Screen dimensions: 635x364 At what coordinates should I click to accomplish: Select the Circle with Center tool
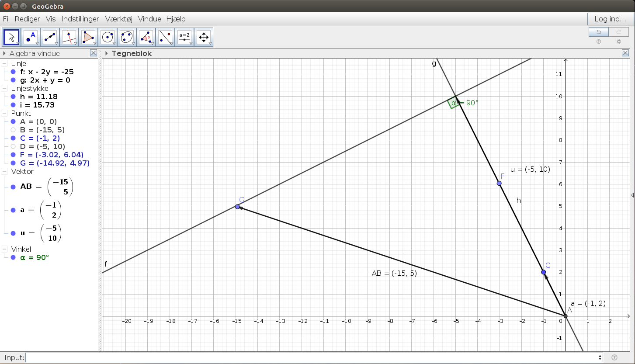click(108, 37)
